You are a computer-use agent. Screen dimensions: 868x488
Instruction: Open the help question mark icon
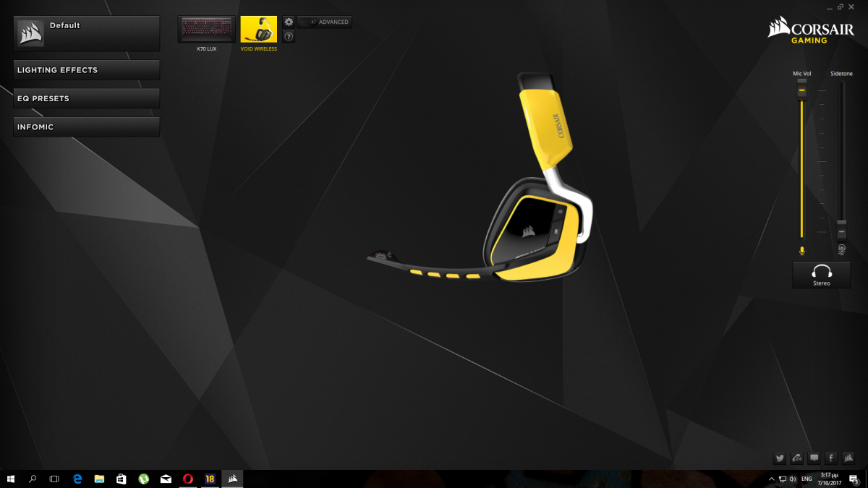click(x=289, y=36)
